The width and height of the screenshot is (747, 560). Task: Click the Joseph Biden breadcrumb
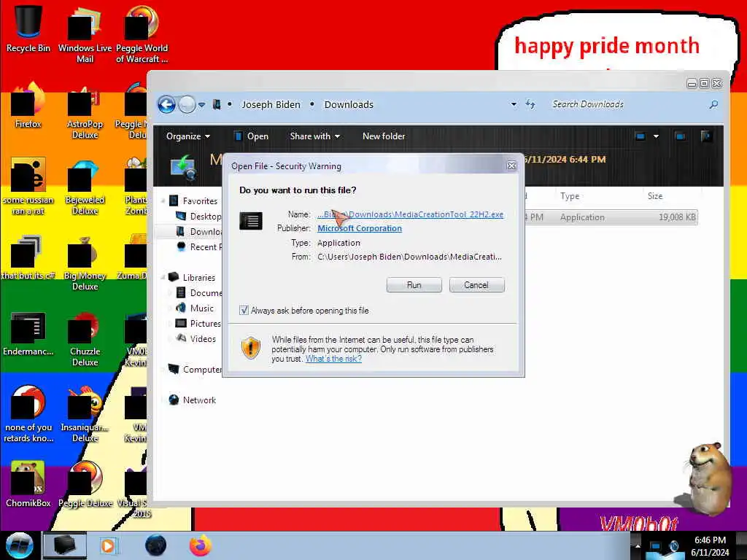tap(271, 104)
